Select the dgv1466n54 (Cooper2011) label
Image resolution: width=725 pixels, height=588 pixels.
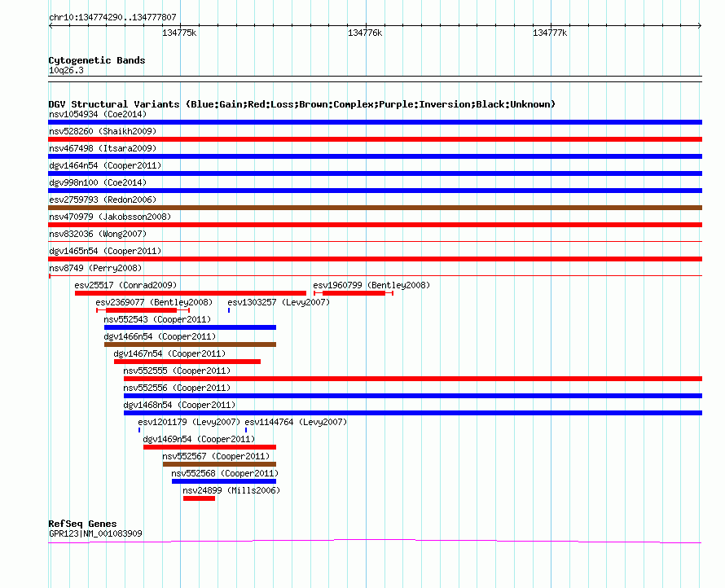click(x=160, y=336)
